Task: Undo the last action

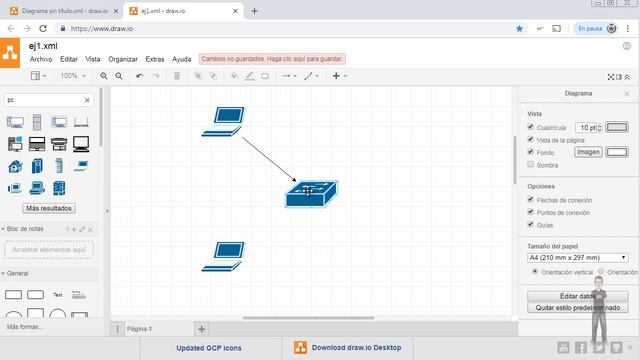Action: (x=140, y=76)
